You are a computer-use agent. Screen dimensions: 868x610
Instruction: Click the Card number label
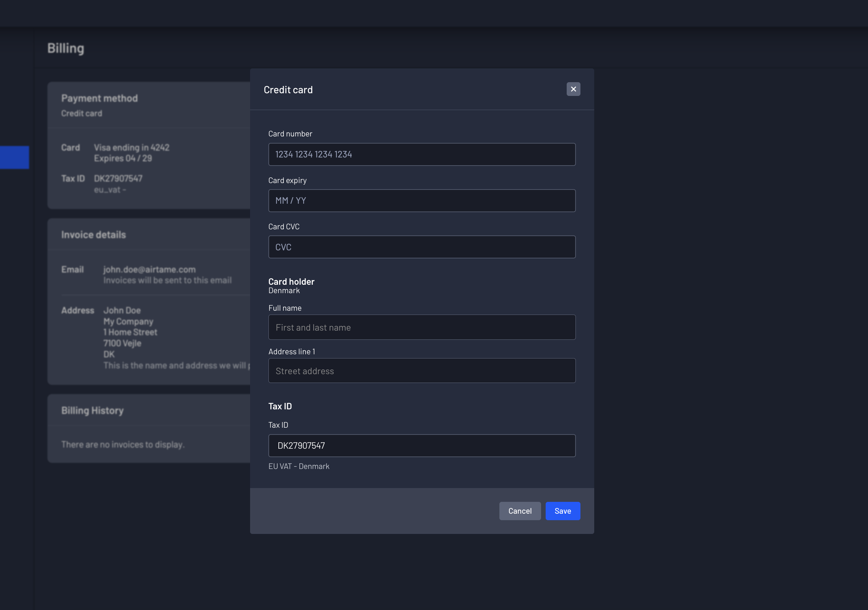(x=290, y=134)
